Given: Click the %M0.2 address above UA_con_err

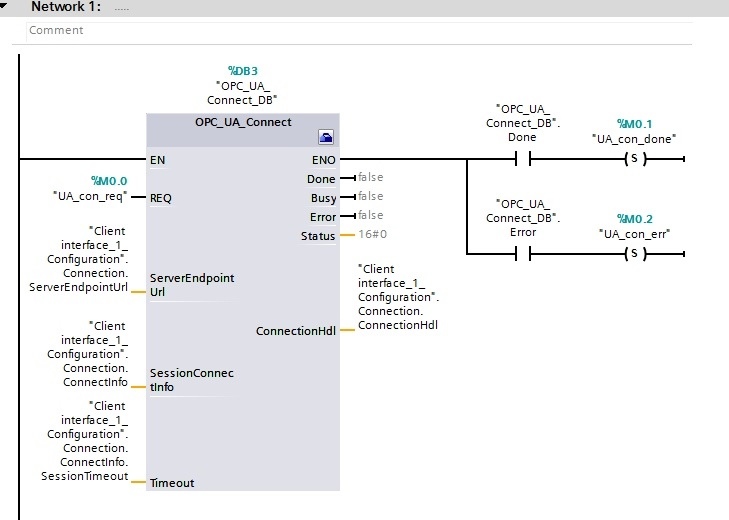Looking at the screenshot, I should coord(635,219).
